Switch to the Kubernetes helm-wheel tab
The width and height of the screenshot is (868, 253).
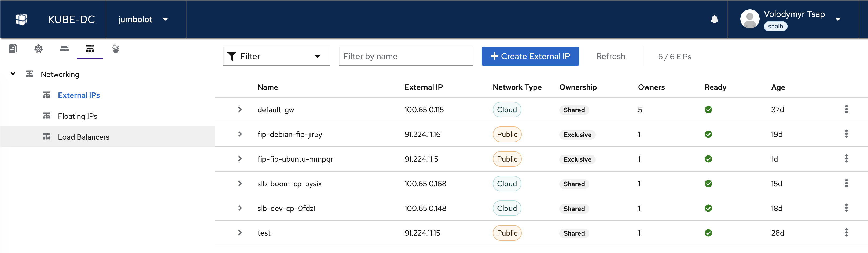point(38,49)
